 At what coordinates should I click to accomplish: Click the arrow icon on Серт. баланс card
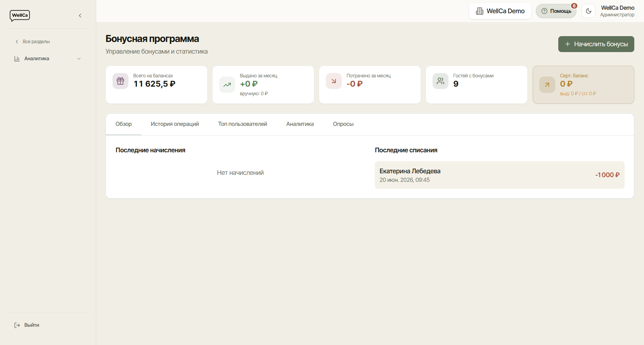click(547, 85)
